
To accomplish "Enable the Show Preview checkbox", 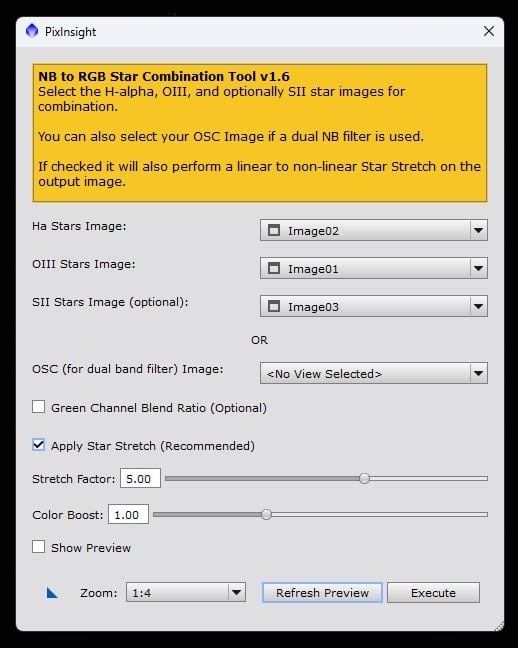I will (x=38, y=547).
